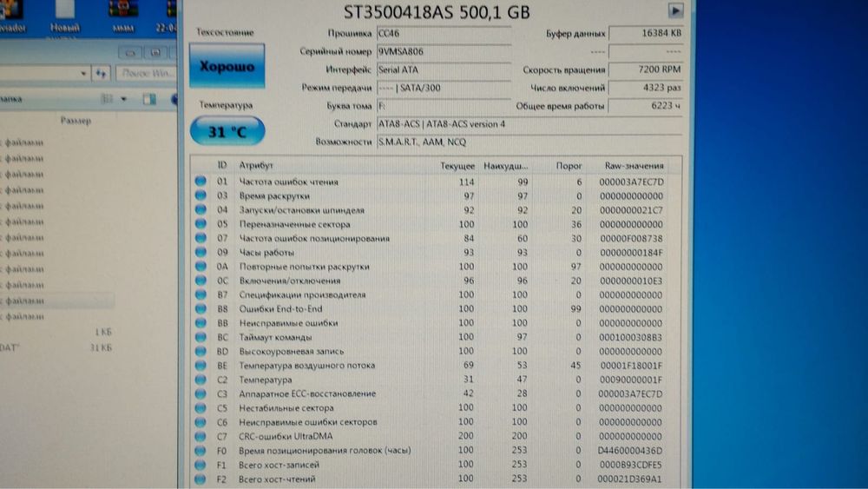
Task: Click the Текущее column header
Action: click(x=457, y=166)
